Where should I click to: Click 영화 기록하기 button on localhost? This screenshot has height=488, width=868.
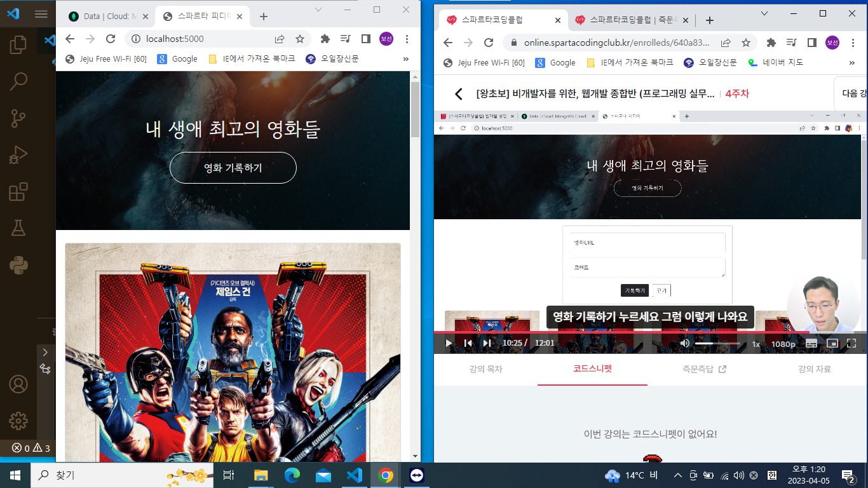tap(233, 168)
